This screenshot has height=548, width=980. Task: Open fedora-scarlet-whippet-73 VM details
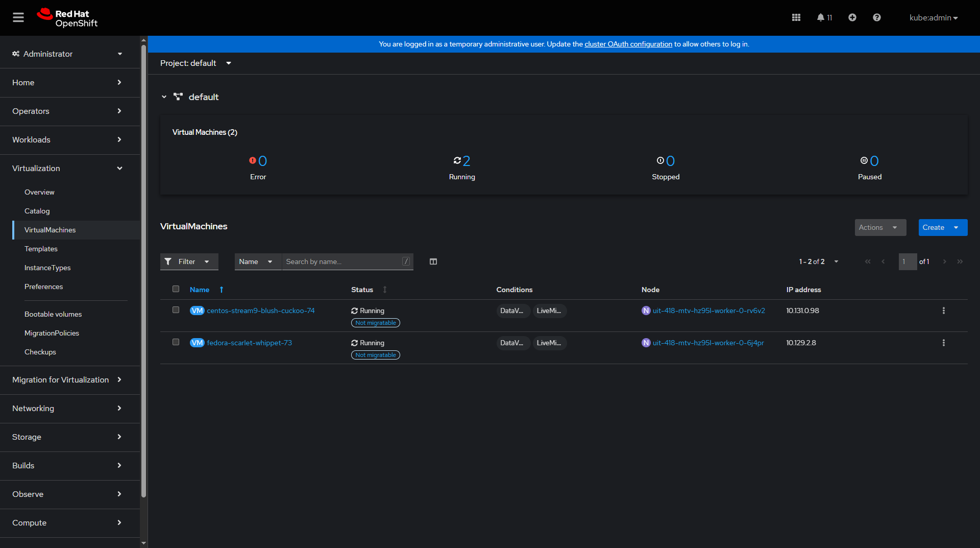point(250,343)
